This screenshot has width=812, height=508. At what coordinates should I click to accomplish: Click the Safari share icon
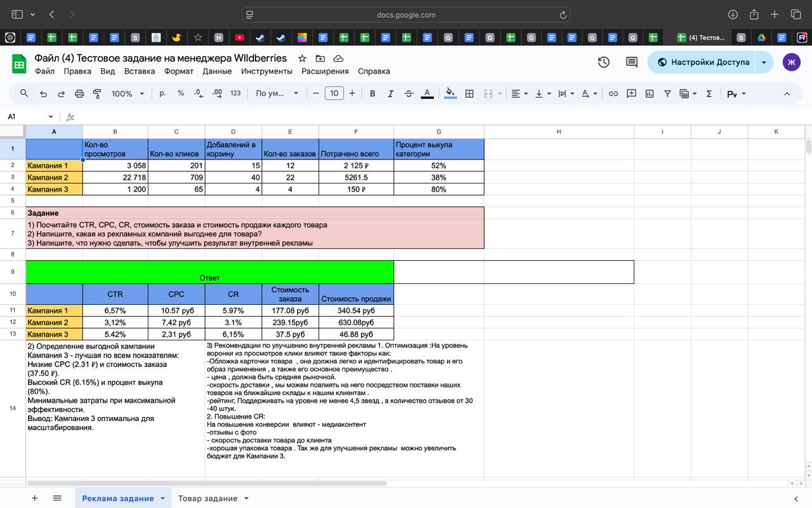754,14
